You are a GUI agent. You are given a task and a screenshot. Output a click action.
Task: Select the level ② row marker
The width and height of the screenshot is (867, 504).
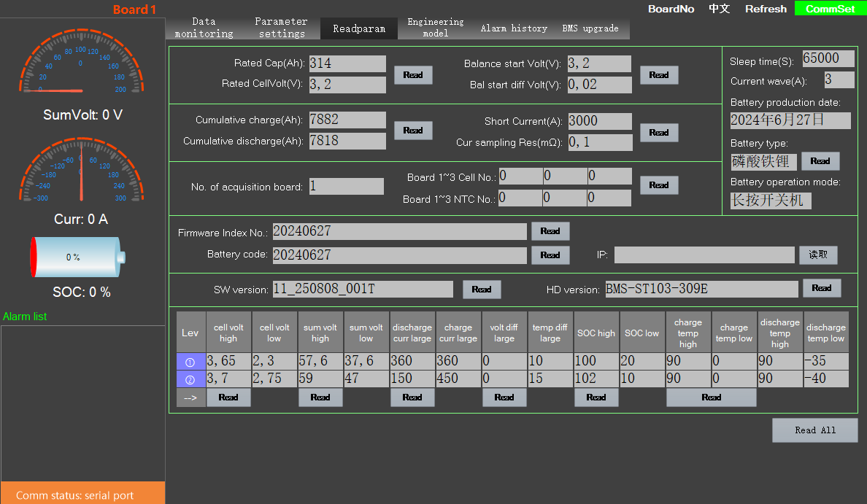click(190, 379)
